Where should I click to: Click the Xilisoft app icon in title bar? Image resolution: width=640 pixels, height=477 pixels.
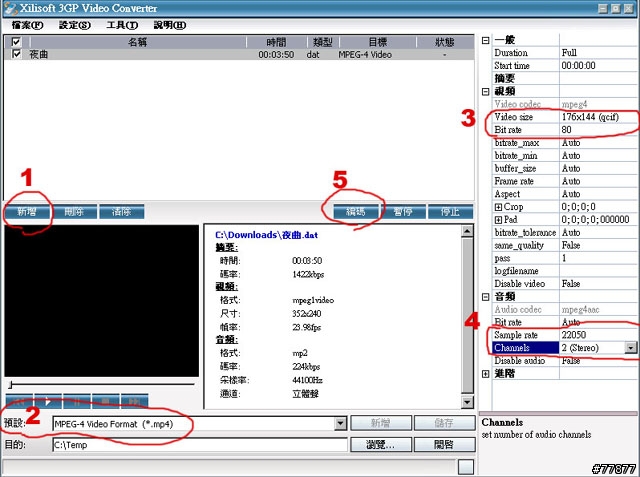(10, 8)
